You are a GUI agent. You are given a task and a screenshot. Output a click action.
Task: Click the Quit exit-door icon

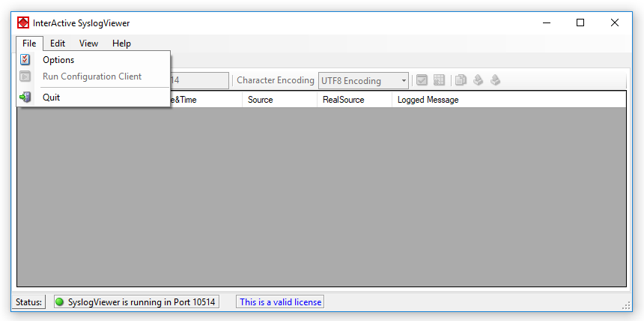click(25, 97)
